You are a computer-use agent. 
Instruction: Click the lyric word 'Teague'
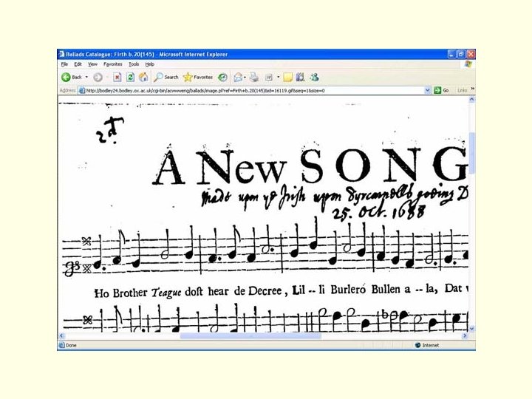point(166,293)
